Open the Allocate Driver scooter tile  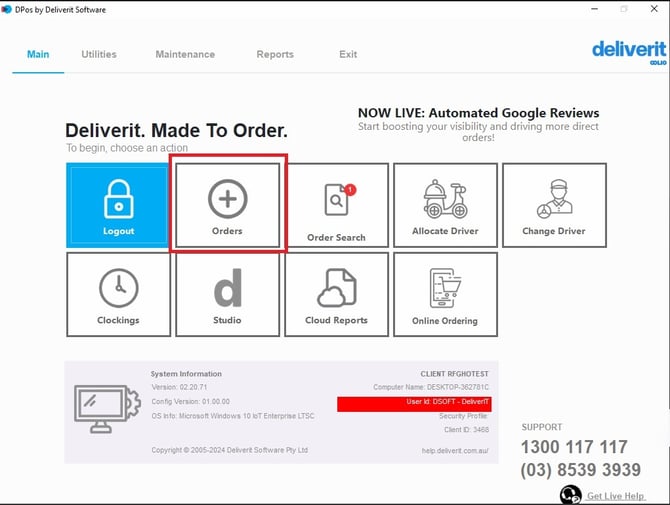coord(445,205)
